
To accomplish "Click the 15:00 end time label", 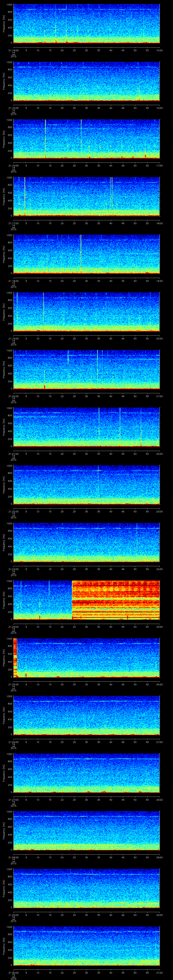I will (160, 50).
